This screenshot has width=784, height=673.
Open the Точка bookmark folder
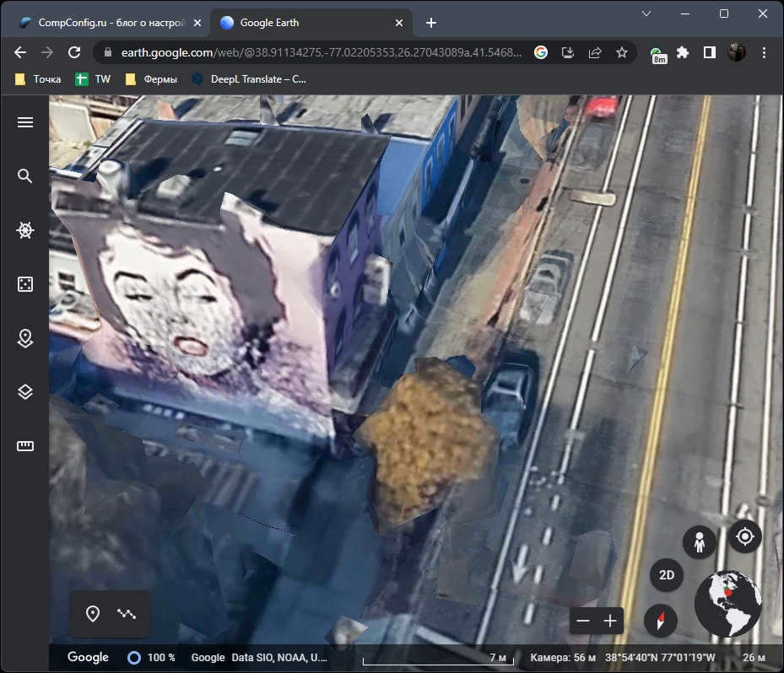coord(39,79)
